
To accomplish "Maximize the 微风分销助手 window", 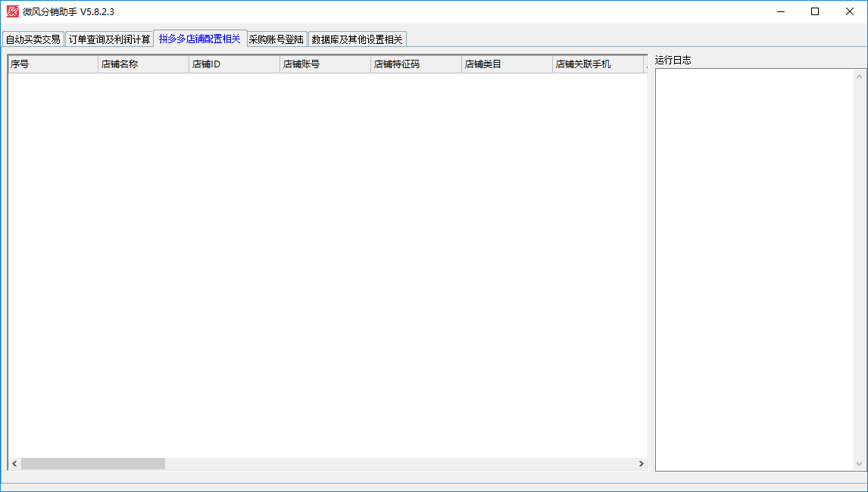I will click(815, 11).
